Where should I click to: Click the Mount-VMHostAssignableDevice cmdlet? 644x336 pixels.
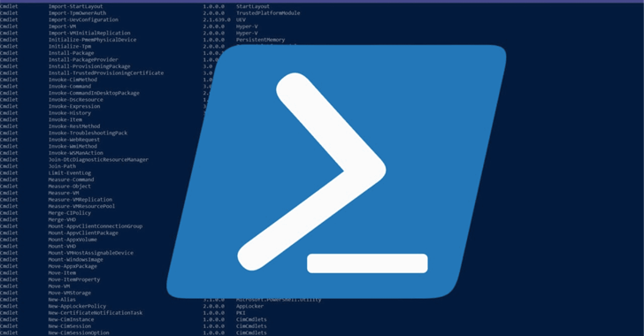[x=91, y=253]
